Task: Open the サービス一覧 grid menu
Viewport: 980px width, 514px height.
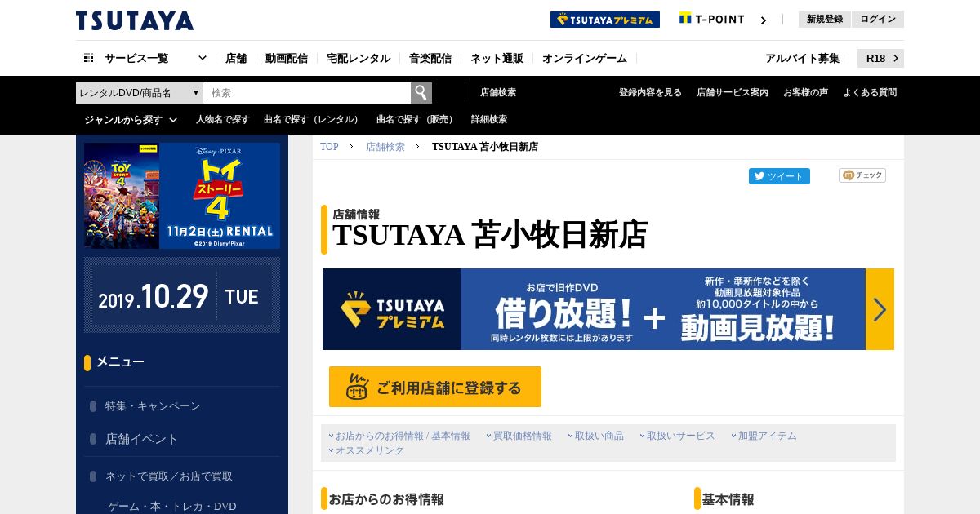Action: click(x=145, y=58)
